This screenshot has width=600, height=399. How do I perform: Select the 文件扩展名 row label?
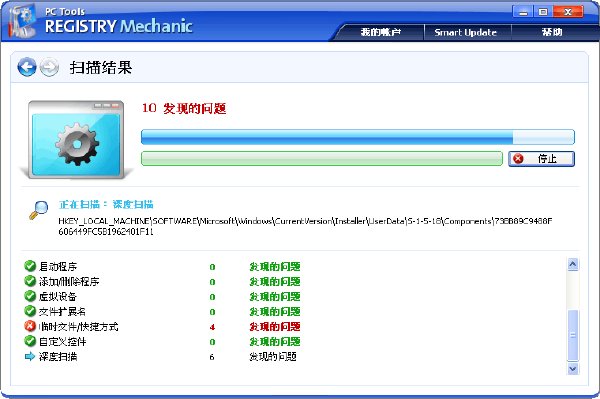[x=62, y=311]
